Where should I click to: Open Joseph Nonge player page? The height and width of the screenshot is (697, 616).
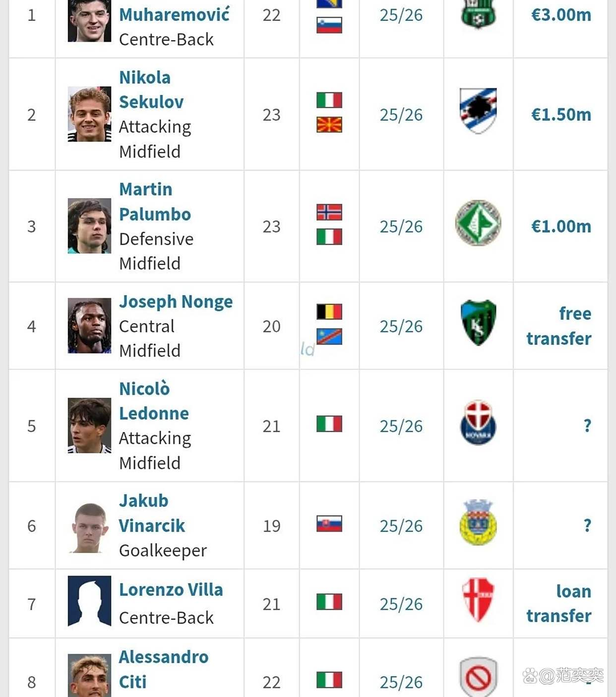(x=176, y=302)
